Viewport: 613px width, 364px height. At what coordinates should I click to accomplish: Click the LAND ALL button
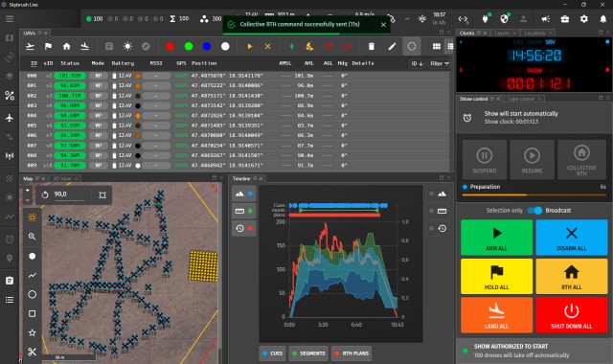[x=496, y=315]
